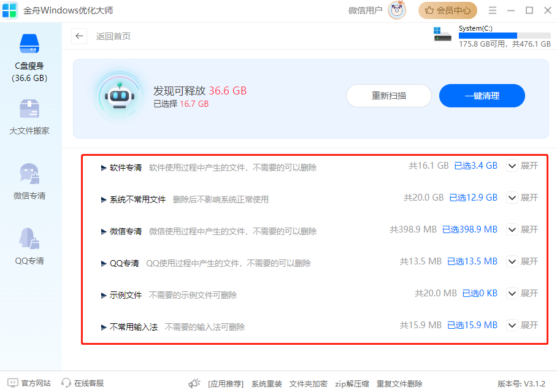The width and height of the screenshot is (557, 392).
Task: Click the 共20.0 GB total
Action: click(424, 198)
